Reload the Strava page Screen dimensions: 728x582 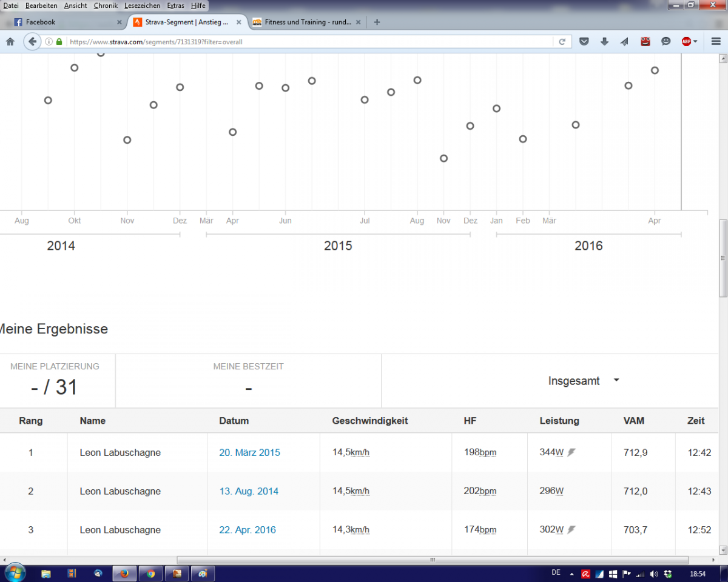click(562, 42)
